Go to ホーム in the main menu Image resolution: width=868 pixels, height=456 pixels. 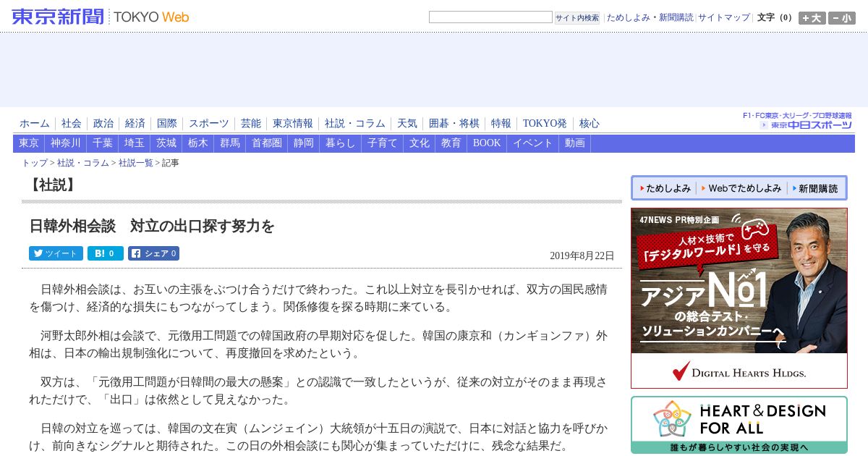click(35, 124)
